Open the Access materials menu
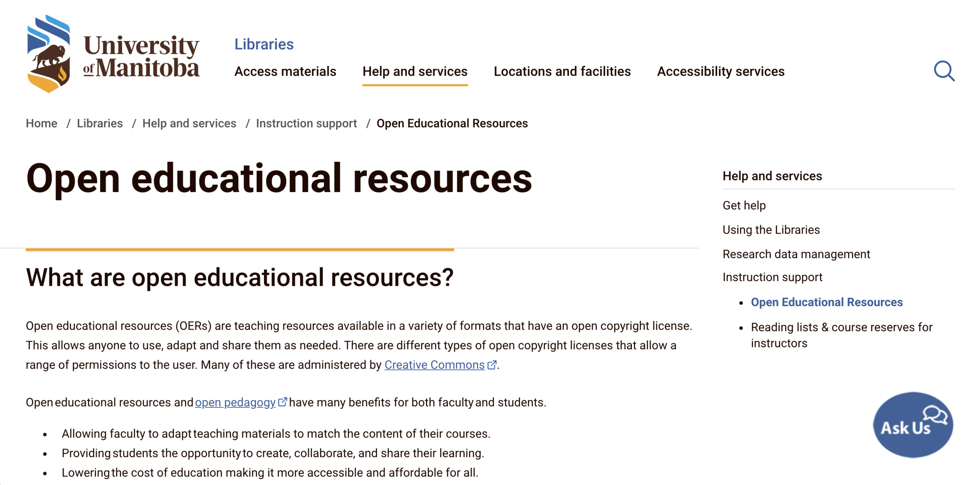The image size is (980, 485). tap(285, 71)
